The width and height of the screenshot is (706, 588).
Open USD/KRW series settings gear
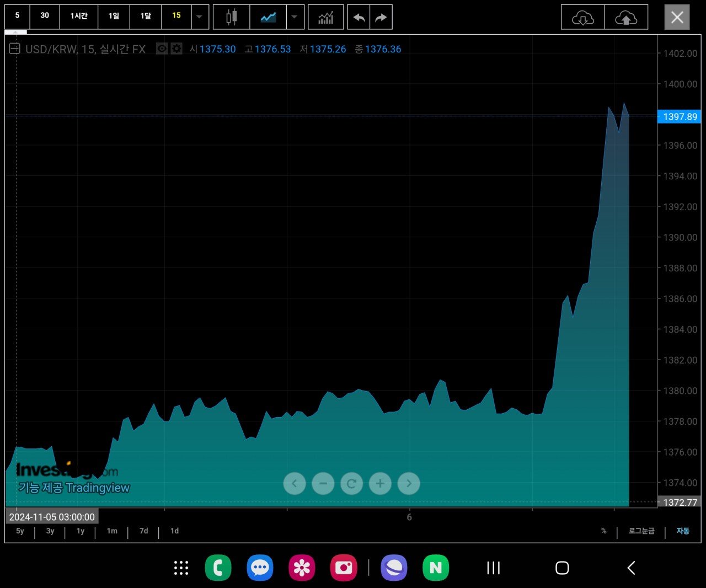pos(176,49)
